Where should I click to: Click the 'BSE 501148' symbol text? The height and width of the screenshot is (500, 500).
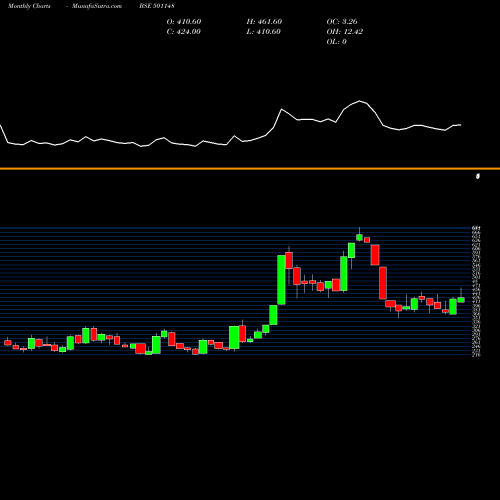click(157, 6)
